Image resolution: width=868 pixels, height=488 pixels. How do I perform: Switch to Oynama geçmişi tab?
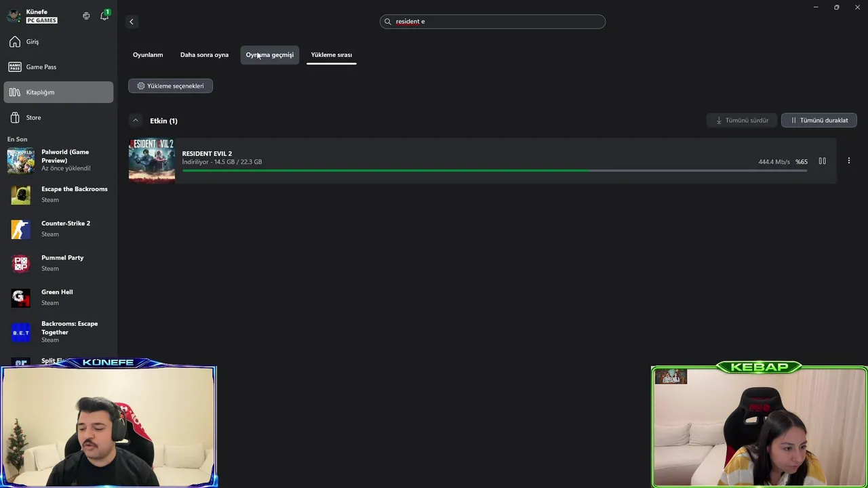click(270, 55)
